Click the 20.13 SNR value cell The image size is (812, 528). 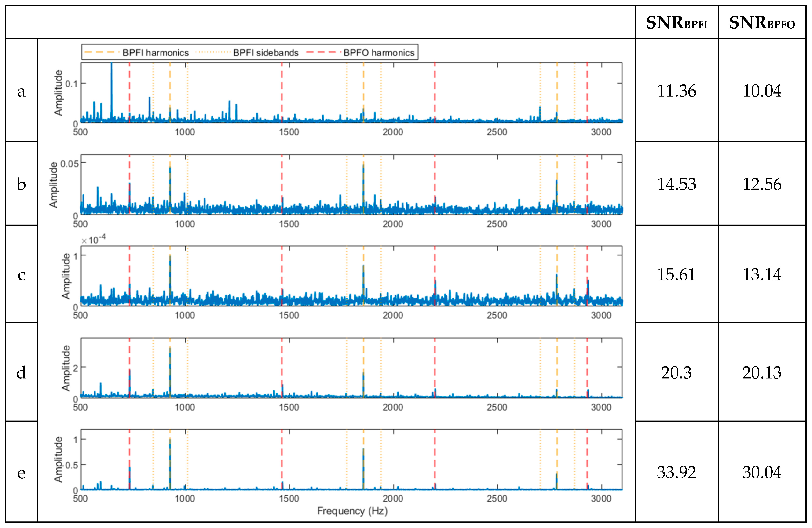pos(762,372)
